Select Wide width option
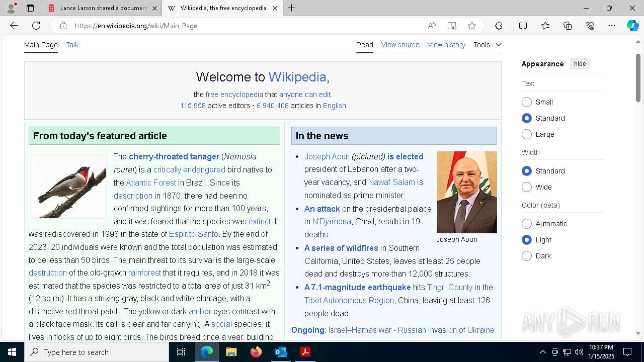This screenshot has height=362, width=644. pos(527,187)
